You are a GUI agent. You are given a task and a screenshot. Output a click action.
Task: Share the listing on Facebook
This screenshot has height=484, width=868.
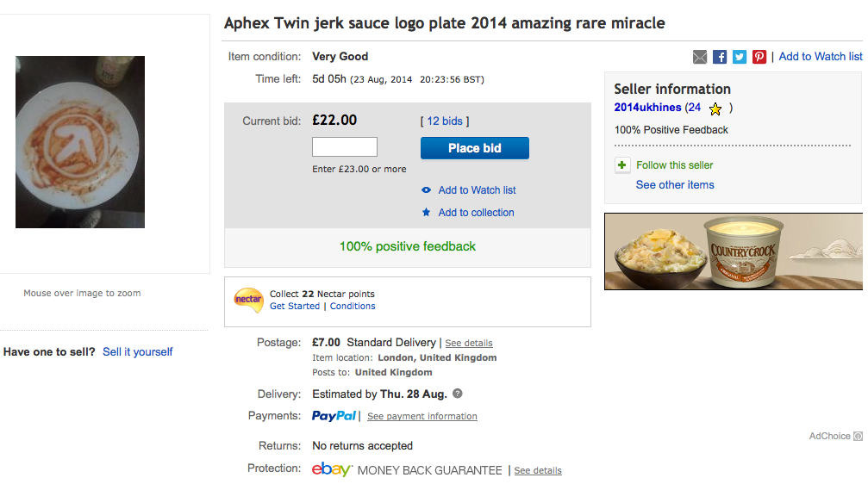click(x=720, y=57)
